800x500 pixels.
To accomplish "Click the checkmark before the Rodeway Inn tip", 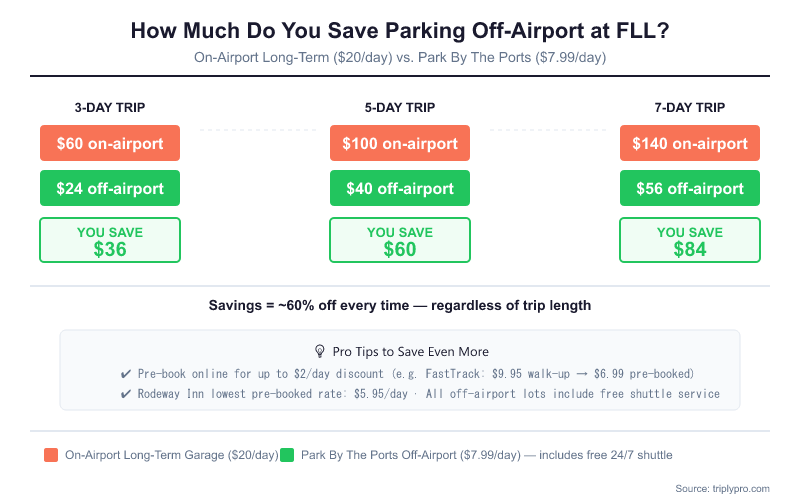I will pyautogui.click(x=126, y=393).
